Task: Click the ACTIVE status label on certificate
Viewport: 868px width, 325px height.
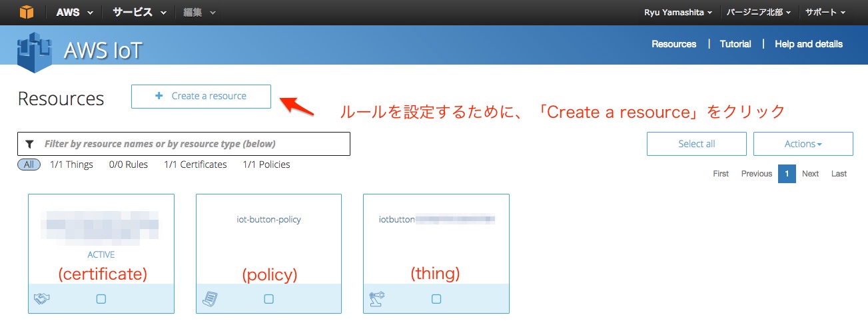Action: click(101, 254)
